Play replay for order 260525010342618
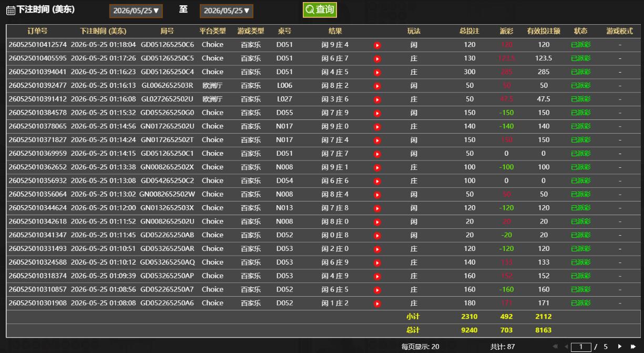Image resolution: width=644 pixels, height=353 pixels. click(377, 223)
